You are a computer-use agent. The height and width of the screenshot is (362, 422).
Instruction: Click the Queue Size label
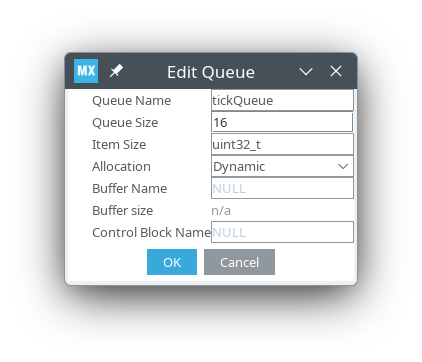point(125,123)
